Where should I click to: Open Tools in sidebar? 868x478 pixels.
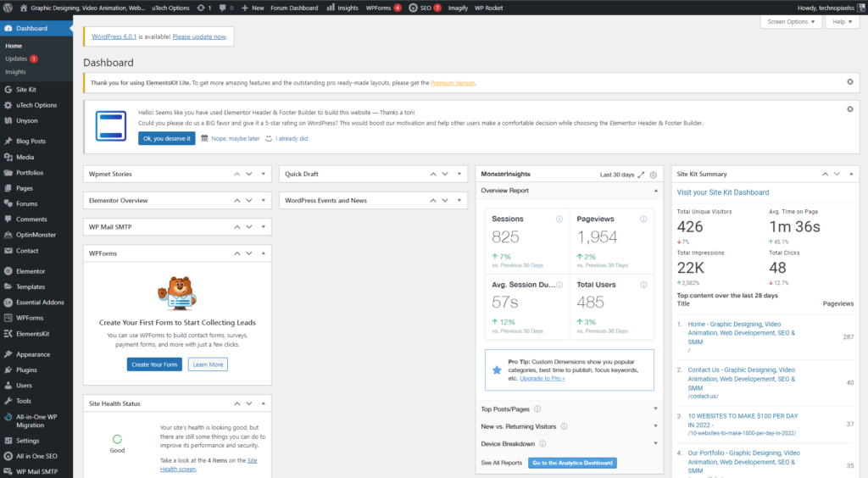(x=23, y=401)
